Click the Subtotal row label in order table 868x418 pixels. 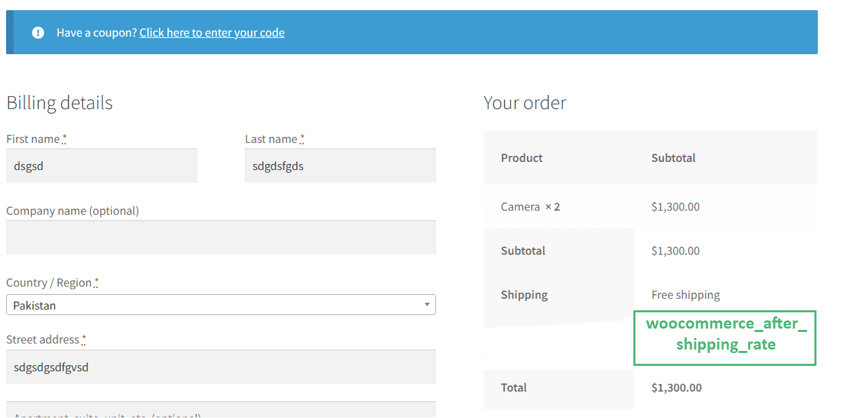[523, 251]
